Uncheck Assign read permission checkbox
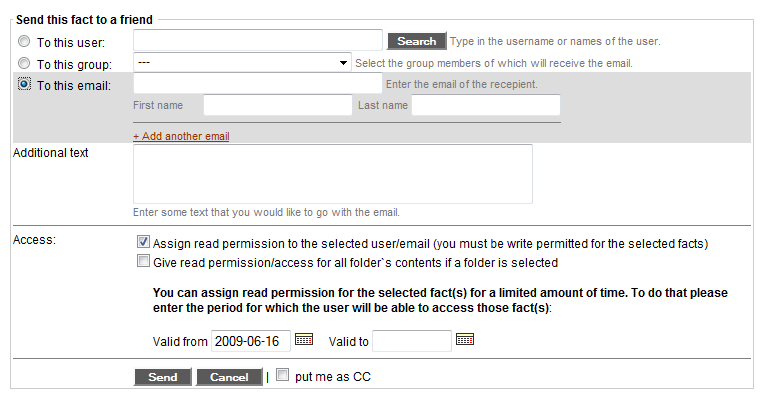 click(x=143, y=242)
